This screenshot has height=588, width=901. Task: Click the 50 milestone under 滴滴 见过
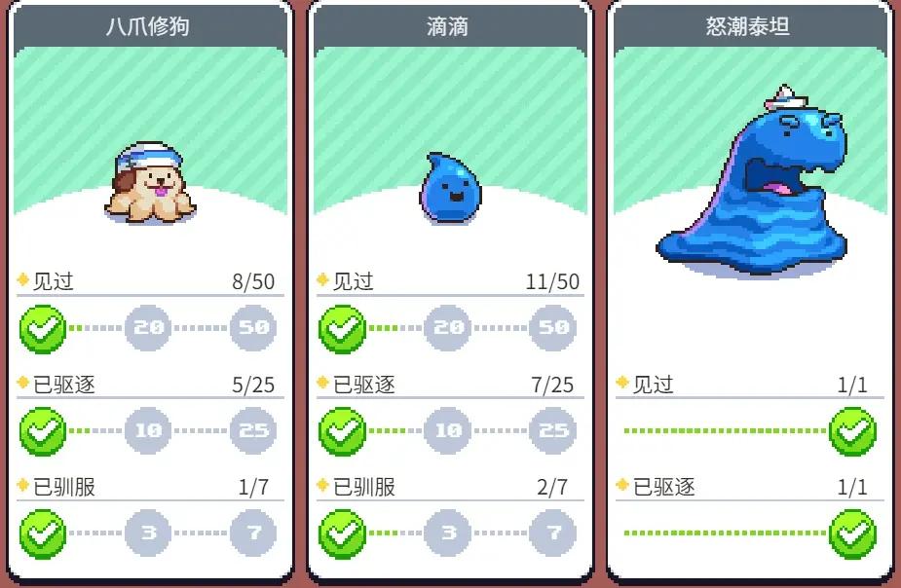553,327
